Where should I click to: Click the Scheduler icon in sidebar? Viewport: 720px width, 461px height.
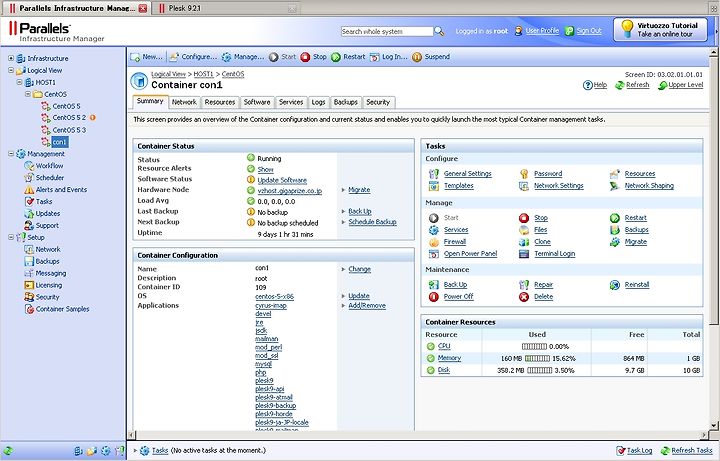point(29,178)
